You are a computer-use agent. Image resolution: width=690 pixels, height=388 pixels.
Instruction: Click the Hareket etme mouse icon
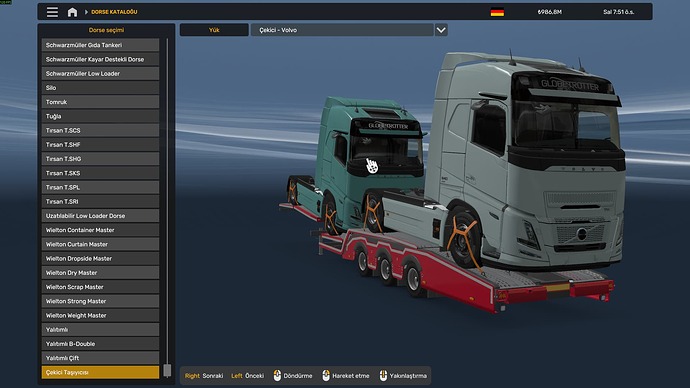pyautogui.click(x=326, y=375)
